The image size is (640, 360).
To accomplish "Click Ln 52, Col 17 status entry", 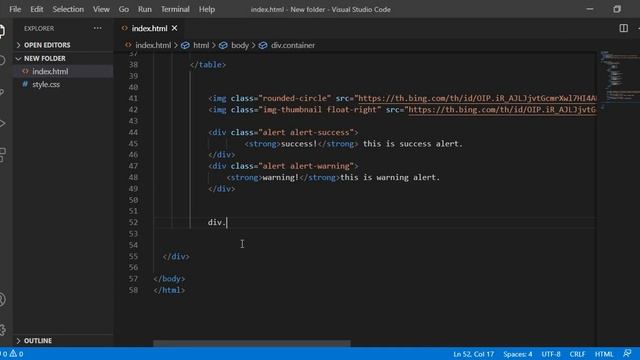I will click(473, 354).
